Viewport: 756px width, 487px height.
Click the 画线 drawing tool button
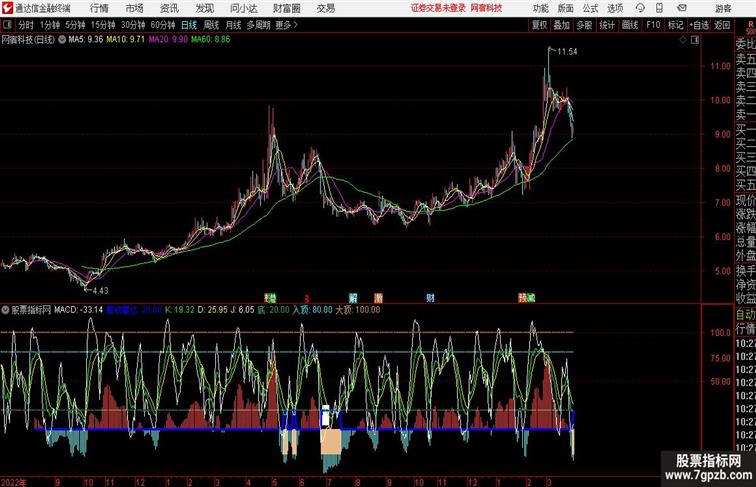pyautogui.click(x=630, y=25)
